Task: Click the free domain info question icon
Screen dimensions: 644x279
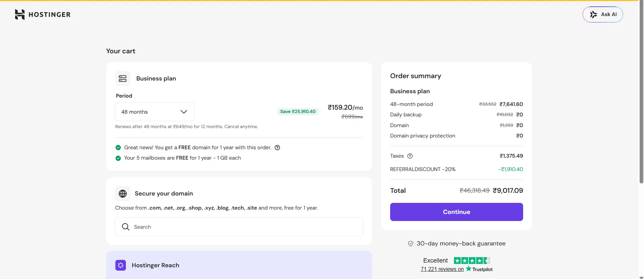Action: (277, 148)
